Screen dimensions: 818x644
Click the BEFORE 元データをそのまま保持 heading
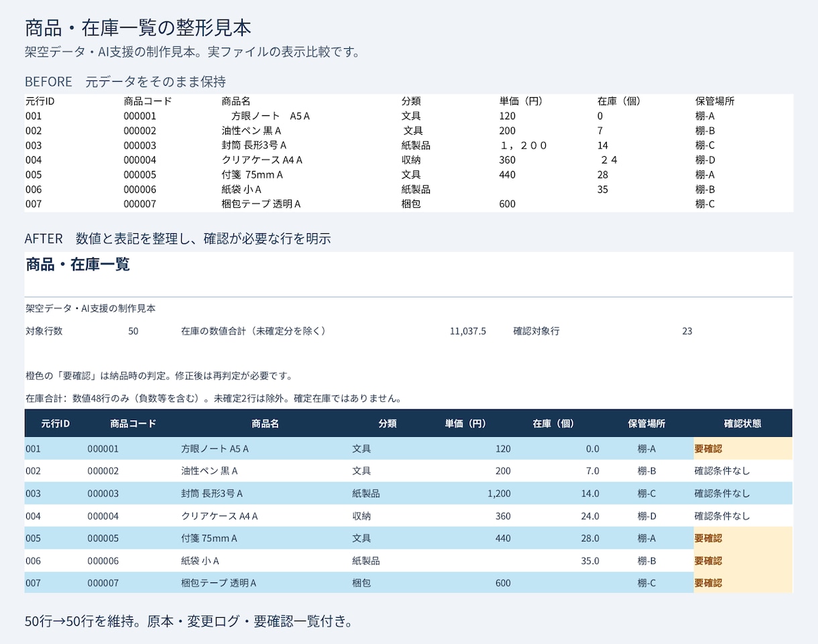coord(125,82)
